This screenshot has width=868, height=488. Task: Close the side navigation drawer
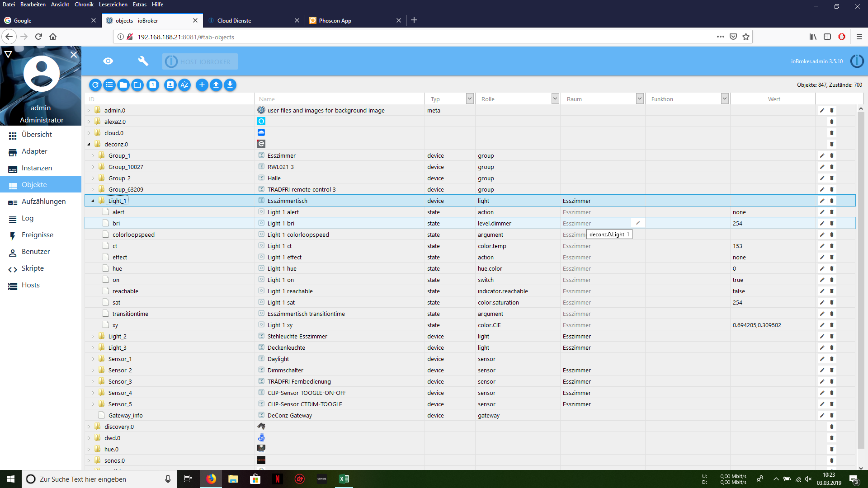click(x=74, y=54)
